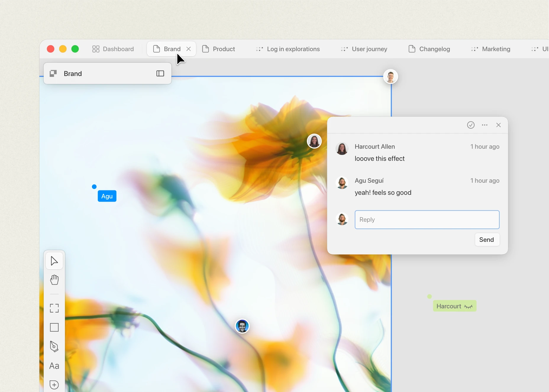549x392 pixels.
Task: Open woman's comment pin on flower
Action: 314,141
